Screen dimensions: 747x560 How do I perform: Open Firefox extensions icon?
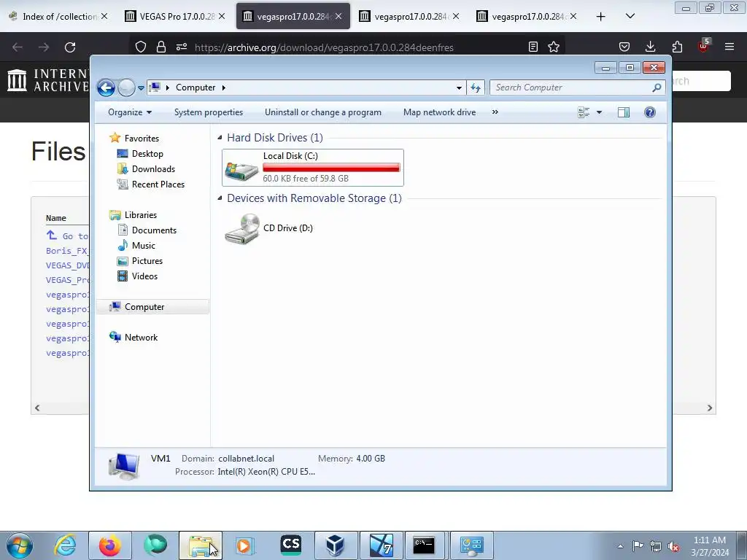click(677, 47)
